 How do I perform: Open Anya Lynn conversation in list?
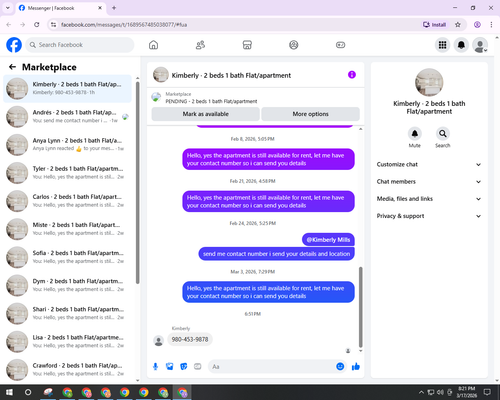pos(67,145)
